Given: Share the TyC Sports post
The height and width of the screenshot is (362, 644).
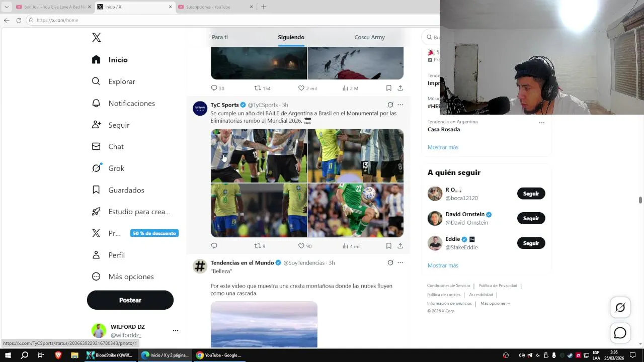Looking at the screenshot, I should click(x=400, y=246).
